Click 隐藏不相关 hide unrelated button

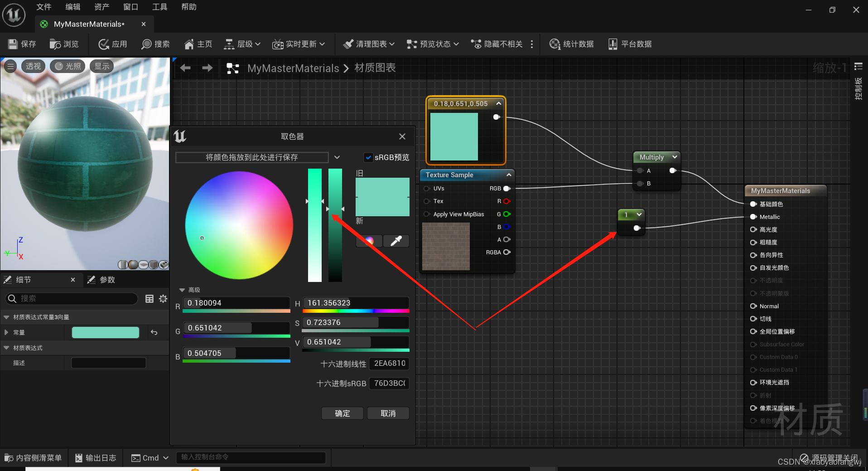pos(497,44)
